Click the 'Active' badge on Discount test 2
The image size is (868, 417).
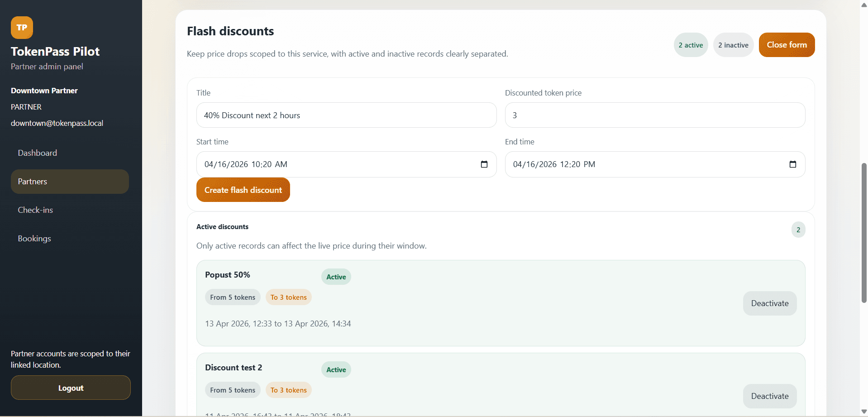[x=335, y=369]
